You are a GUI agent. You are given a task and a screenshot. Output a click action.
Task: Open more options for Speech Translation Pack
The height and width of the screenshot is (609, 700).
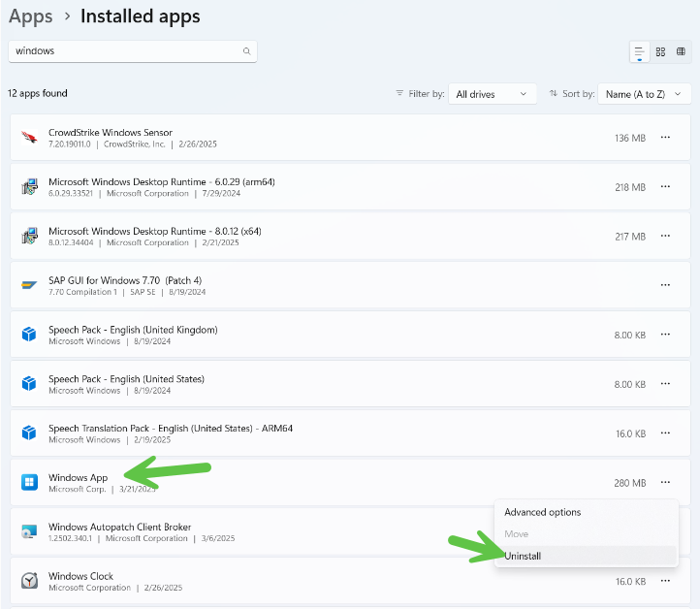[665, 433]
